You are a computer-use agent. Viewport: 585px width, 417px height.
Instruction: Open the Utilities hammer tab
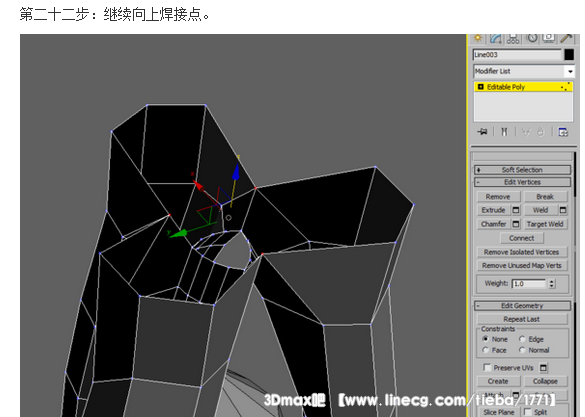pyautogui.click(x=566, y=38)
